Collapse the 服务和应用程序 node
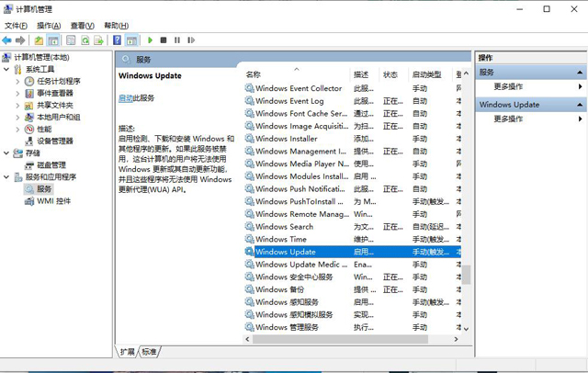 6,177
